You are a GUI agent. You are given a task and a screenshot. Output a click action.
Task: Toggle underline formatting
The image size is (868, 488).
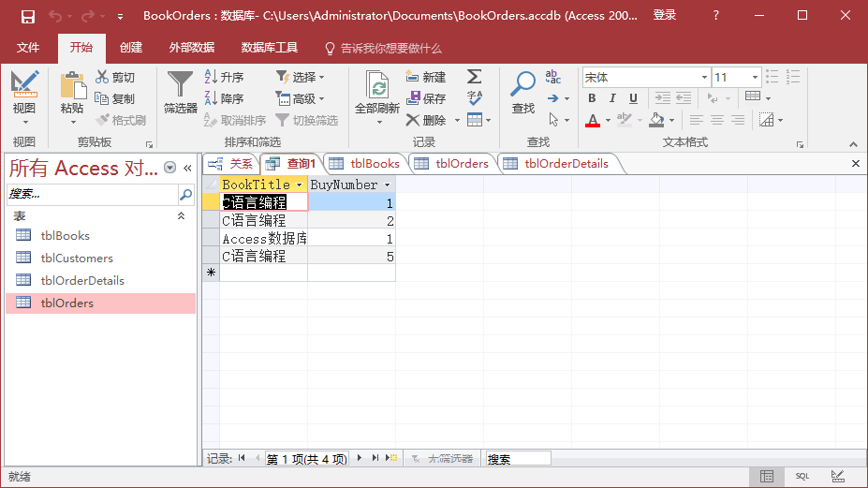click(633, 98)
